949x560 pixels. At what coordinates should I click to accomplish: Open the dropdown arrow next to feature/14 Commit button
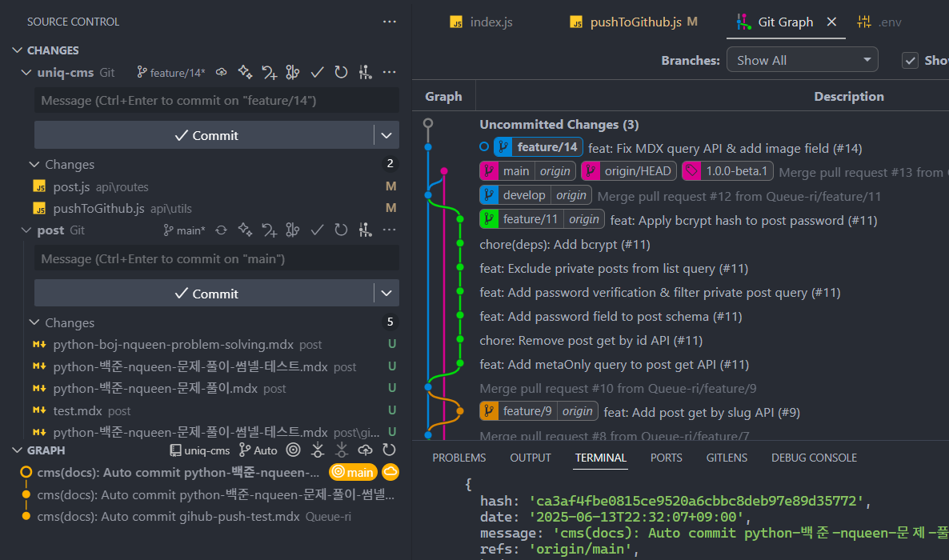[386, 136]
